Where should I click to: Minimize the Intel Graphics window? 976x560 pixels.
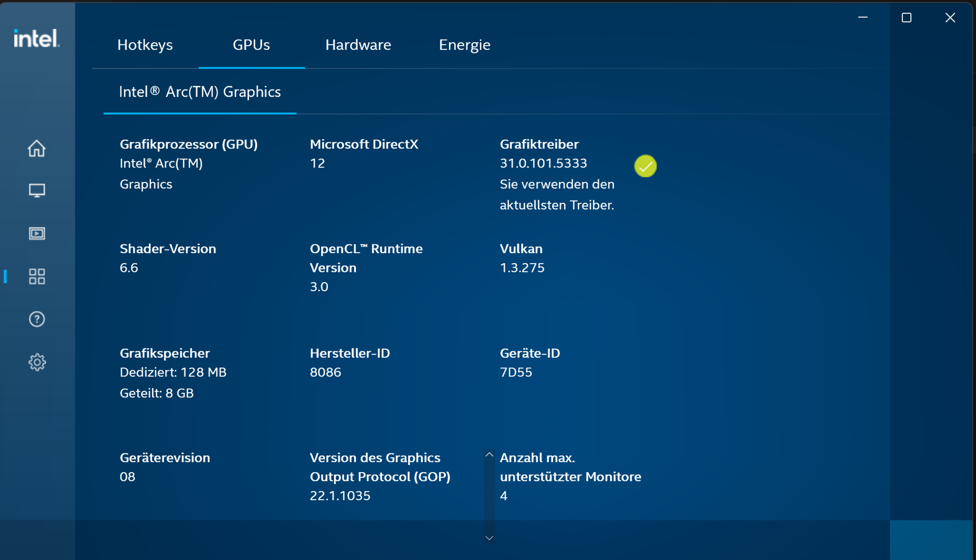(x=863, y=18)
